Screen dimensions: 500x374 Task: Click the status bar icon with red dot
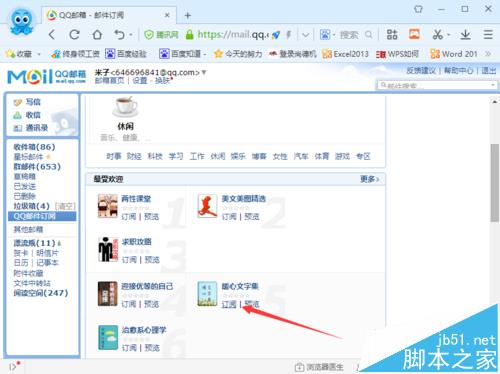click(x=14, y=366)
